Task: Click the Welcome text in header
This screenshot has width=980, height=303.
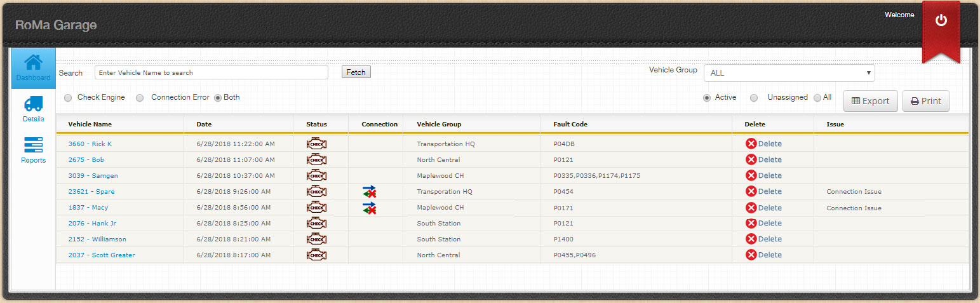Action: 899,15
